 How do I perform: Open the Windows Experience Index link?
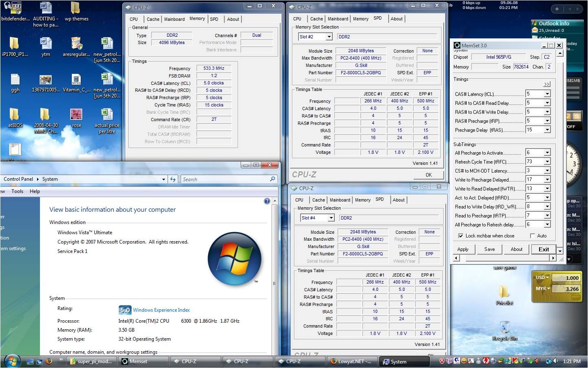pyautogui.click(x=161, y=310)
